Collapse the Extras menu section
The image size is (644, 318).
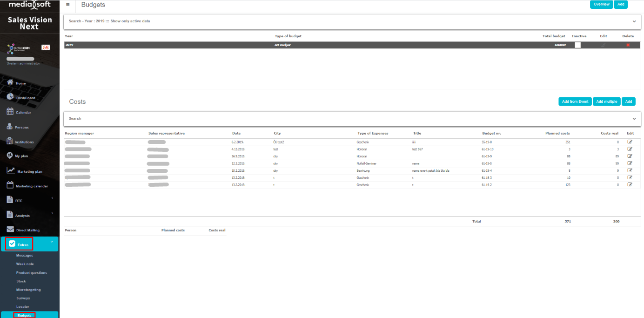click(x=51, y=242)
